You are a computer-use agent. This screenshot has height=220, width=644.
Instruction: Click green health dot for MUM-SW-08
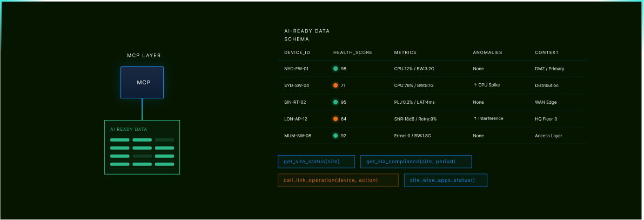(336, 136)
